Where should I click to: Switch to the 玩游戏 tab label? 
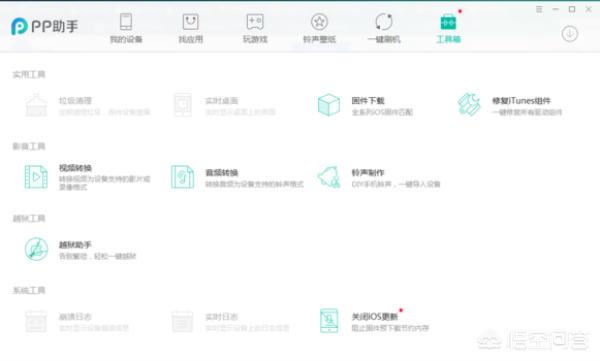coord(255,39)
